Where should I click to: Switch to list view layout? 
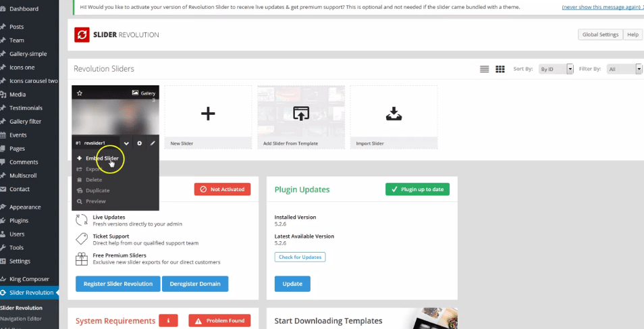(484, 69)
